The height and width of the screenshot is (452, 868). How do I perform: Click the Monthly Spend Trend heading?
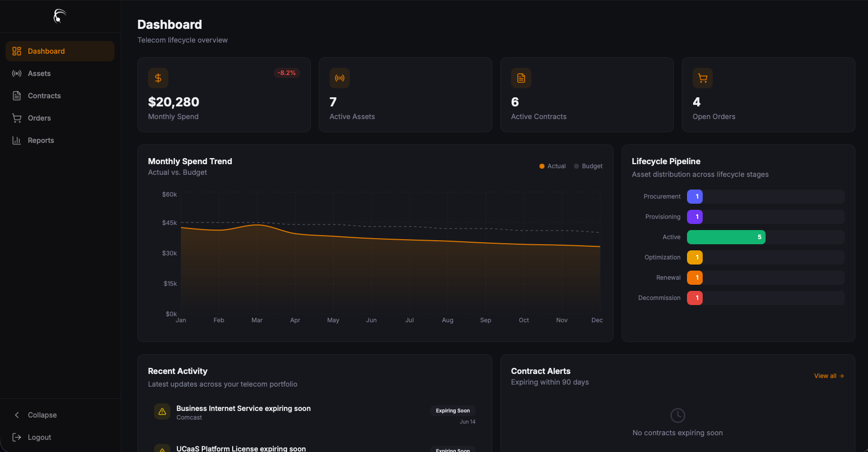(190, 161)
